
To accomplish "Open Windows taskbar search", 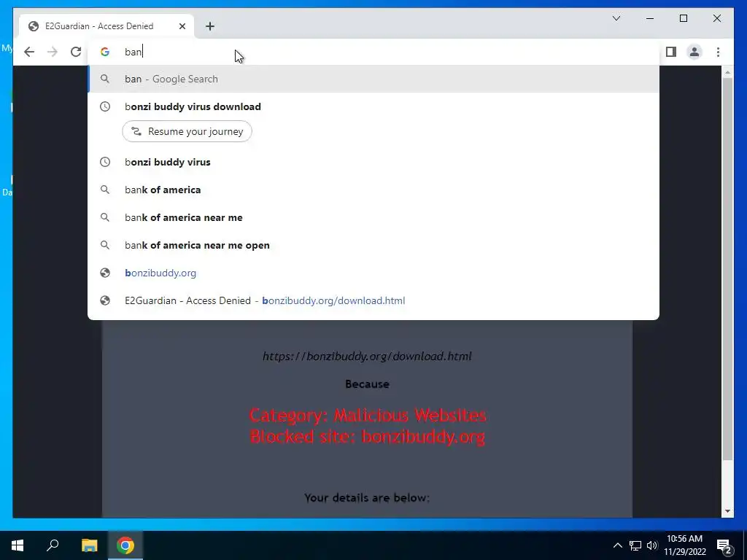I will pos(53,545).
